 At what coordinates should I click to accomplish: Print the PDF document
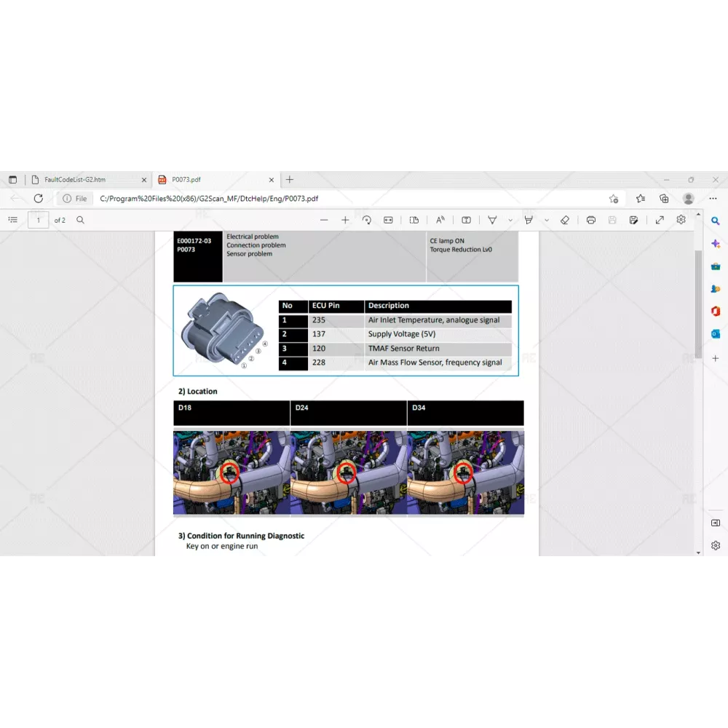[591, 220]
